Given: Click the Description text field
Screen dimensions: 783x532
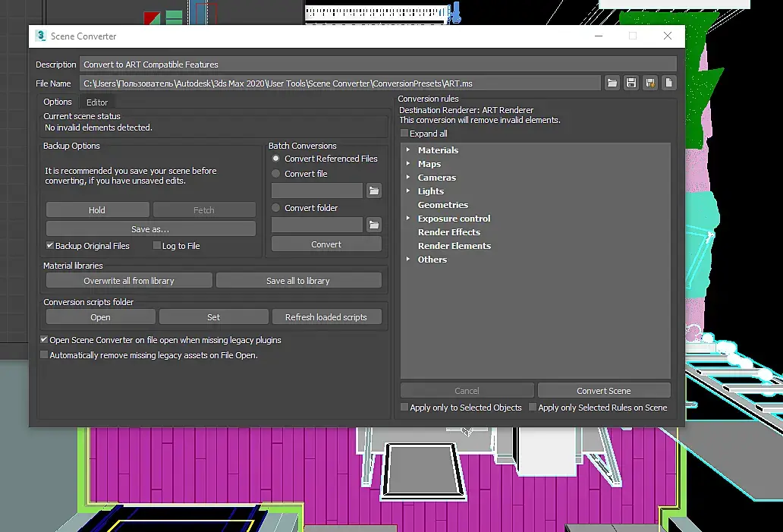Looking at the screenshot, I should [379, 64].
